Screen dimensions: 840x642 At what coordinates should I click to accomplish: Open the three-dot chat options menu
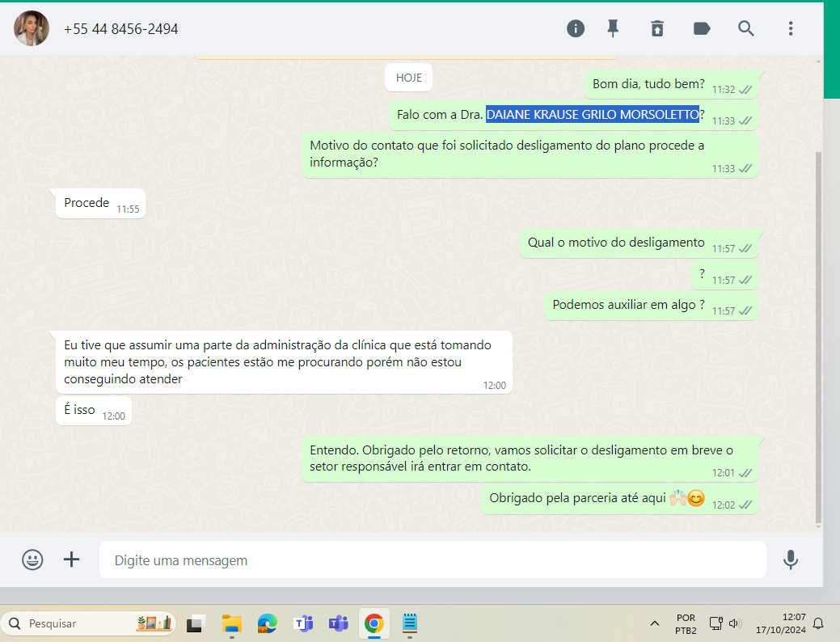(x=791, y=28)
